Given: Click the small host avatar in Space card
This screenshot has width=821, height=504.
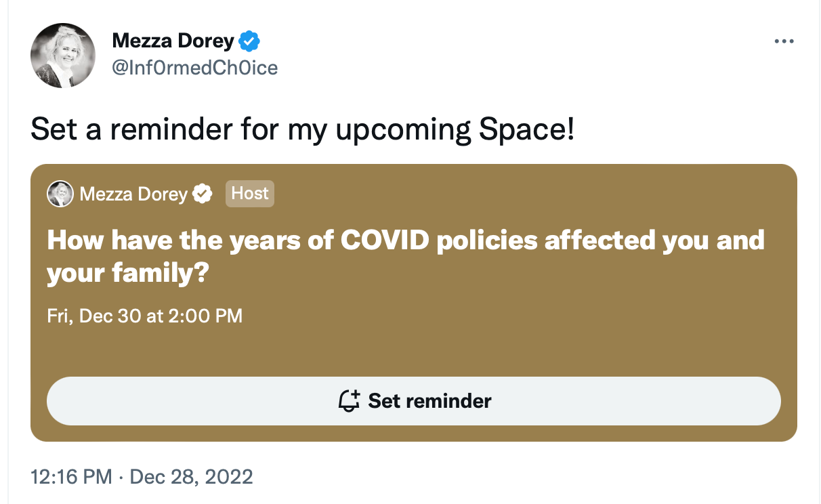Looking at the screenshot, I should (x=60, y=194).
